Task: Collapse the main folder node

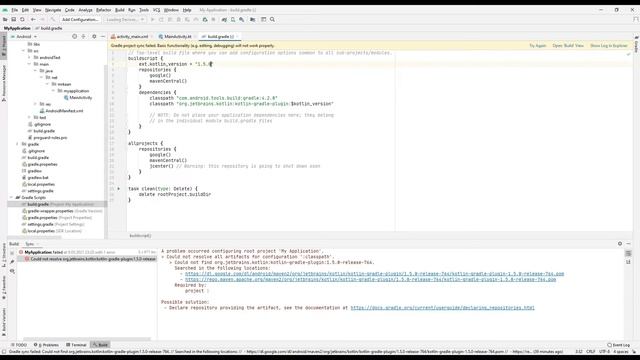Action: [29, 64]
